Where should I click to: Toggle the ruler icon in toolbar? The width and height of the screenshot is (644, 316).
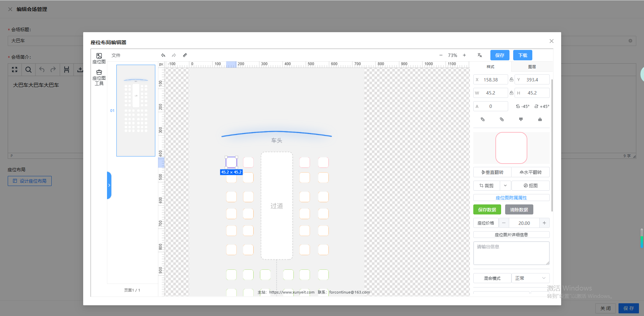click(x=185, y=55)
